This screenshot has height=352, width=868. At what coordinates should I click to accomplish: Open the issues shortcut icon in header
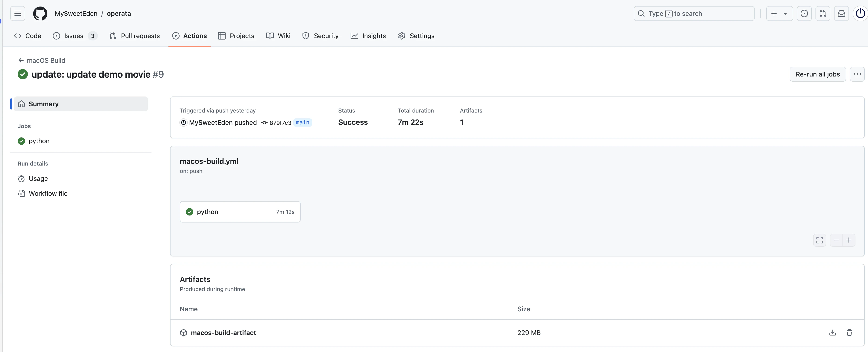coord(804,13)
